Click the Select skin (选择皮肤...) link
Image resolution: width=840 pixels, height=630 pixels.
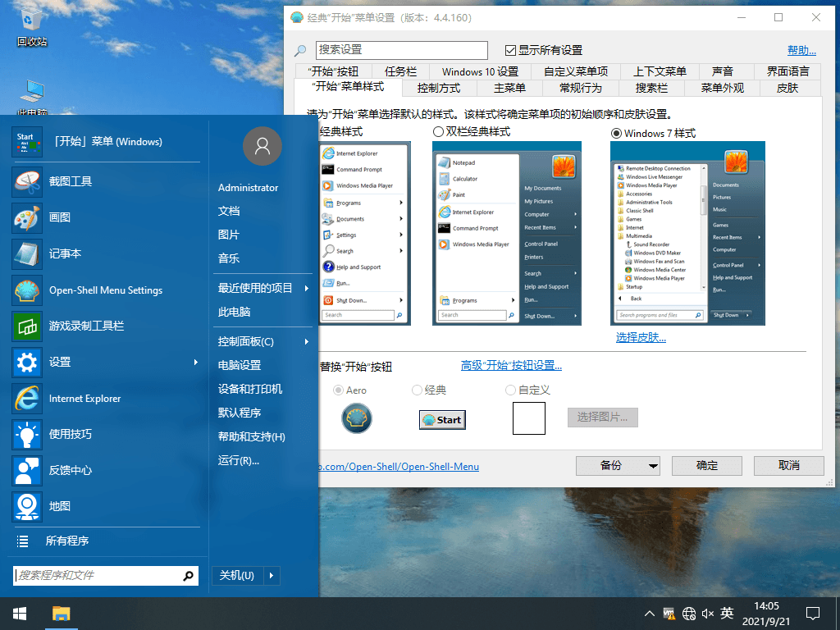click(x=641, y=337)
